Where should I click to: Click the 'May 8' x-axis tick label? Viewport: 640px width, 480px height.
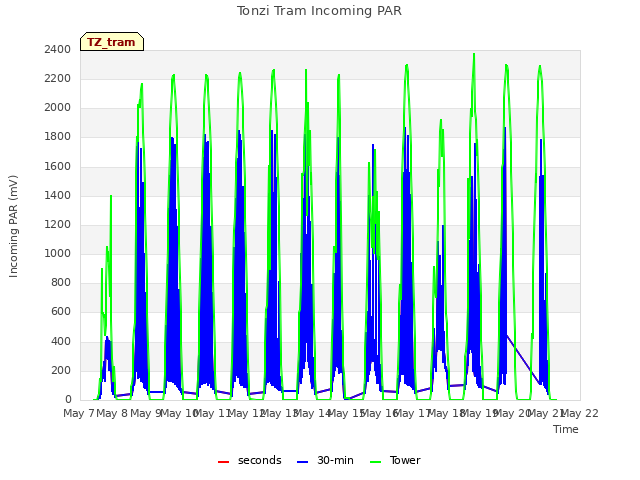tap(113, 413)
